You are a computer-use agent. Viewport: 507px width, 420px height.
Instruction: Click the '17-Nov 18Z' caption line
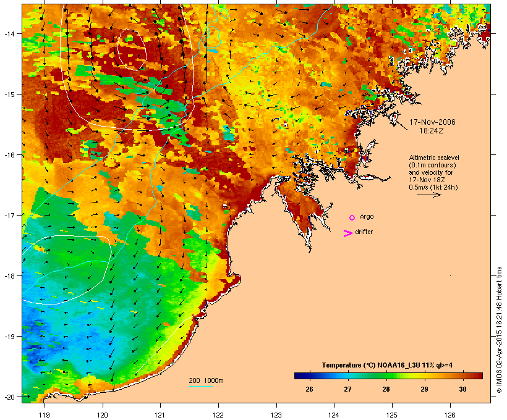click(427, 180)
